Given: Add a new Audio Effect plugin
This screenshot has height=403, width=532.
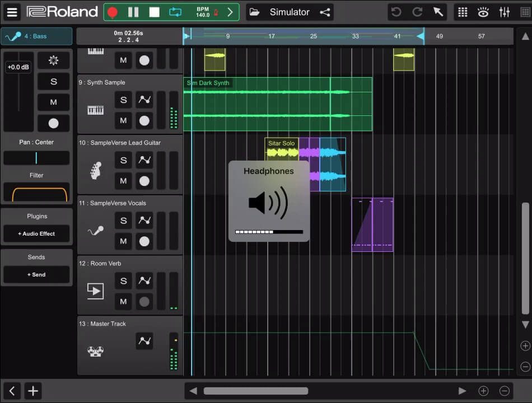Looking at the screenshot, I should tap(36, 233).
